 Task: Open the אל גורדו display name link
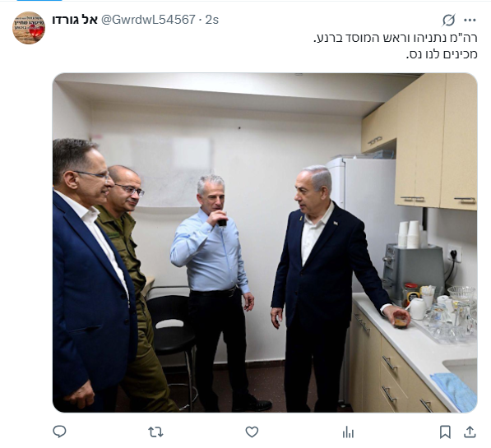[x=75, y=20]
